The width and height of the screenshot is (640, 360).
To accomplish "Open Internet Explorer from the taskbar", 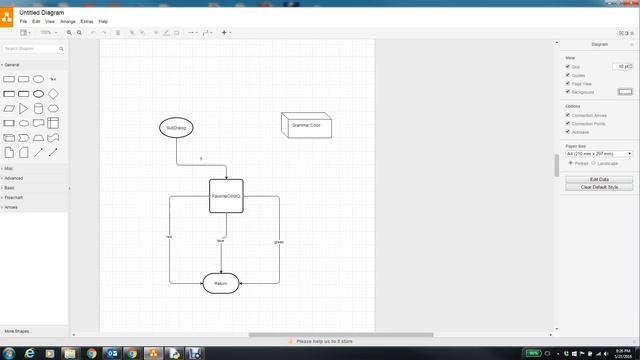I will (29, 353).
